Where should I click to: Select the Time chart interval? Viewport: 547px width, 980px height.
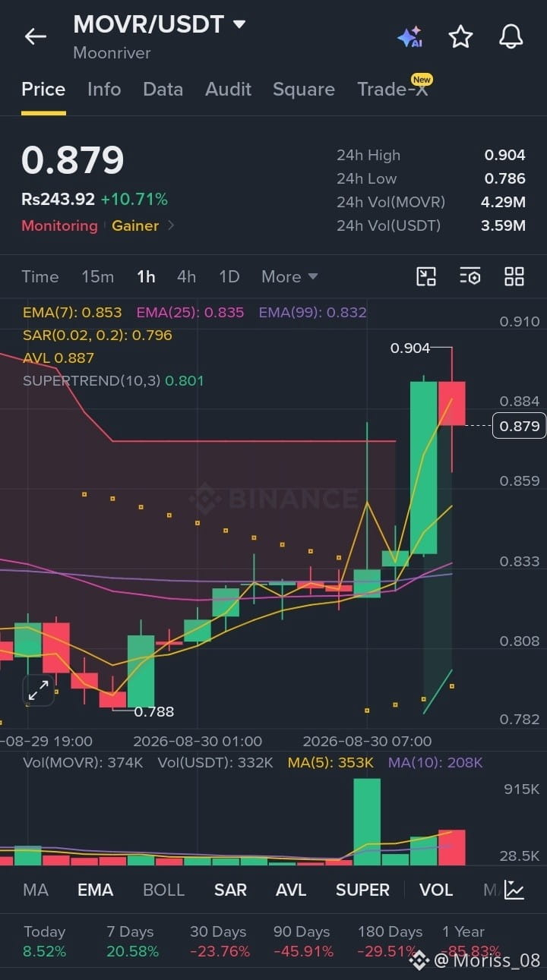[x=40, y=276]
